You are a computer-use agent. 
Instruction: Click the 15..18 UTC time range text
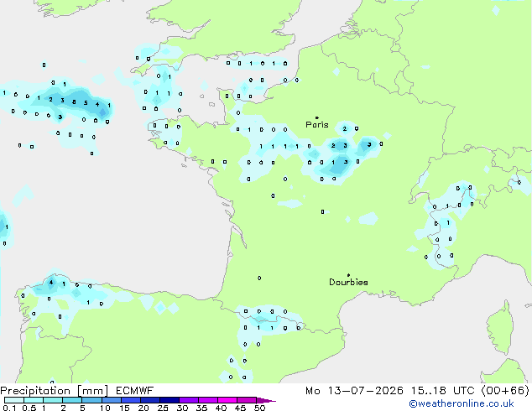coord(443,391)
